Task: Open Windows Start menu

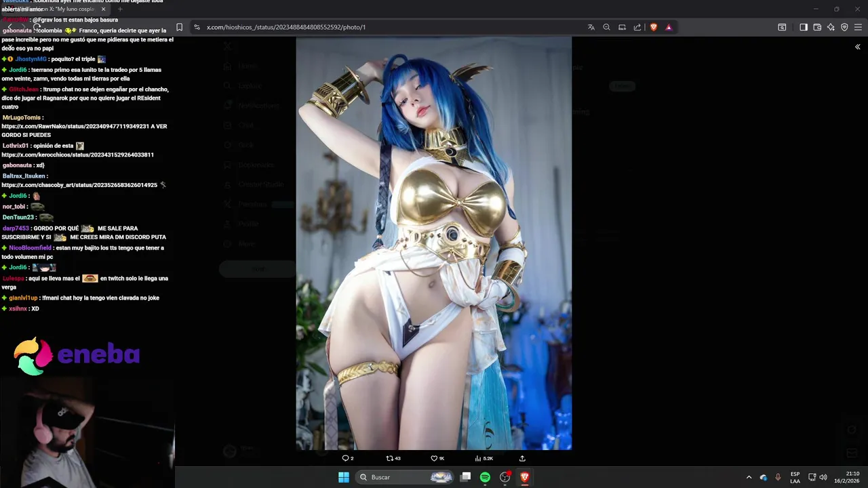Action: (x=344, y=477)
